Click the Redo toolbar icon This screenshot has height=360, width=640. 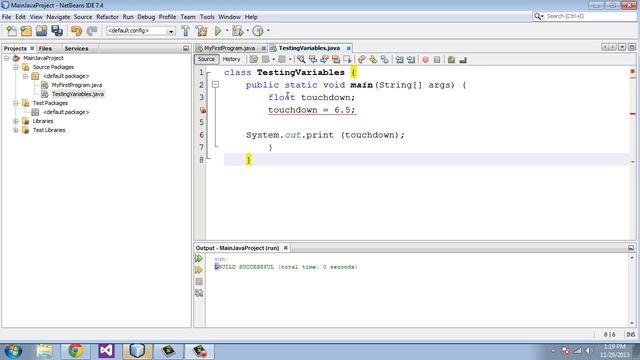click(92, 31)
